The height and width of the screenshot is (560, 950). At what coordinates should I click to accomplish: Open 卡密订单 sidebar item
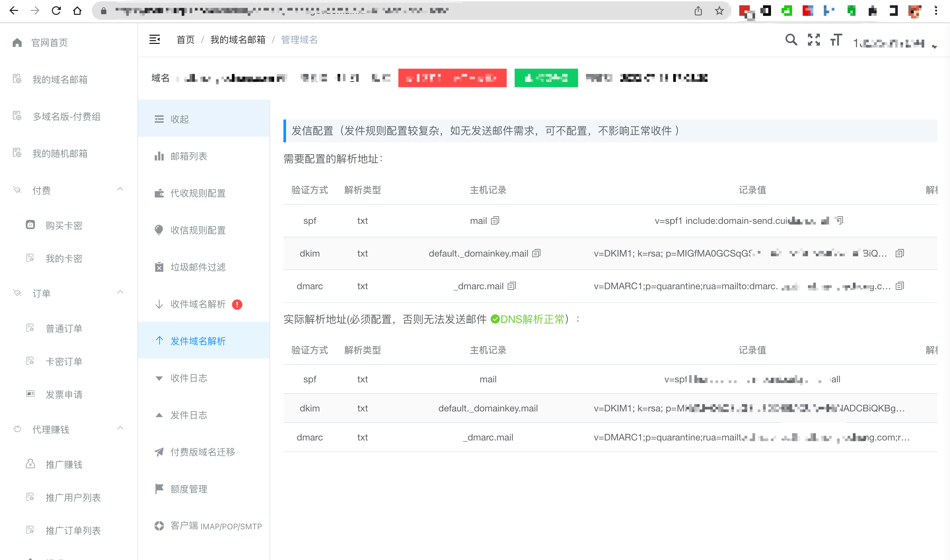coord(69,362)
